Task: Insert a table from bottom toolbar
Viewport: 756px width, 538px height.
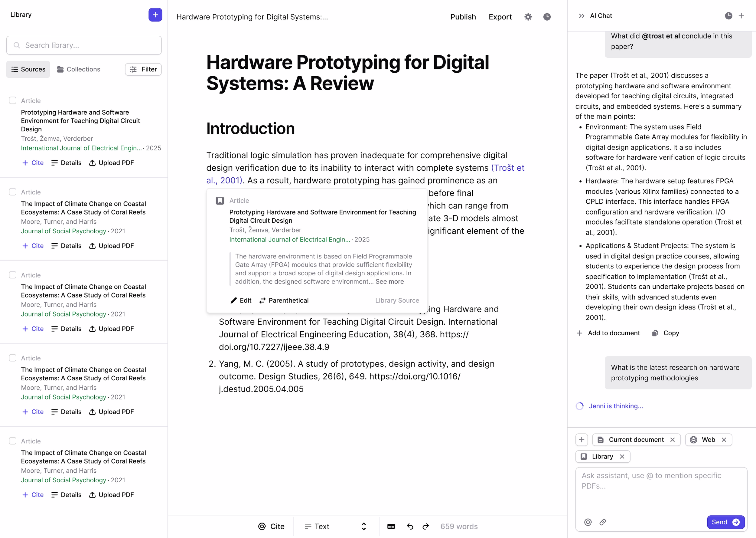Action: [x=391, y=527]
